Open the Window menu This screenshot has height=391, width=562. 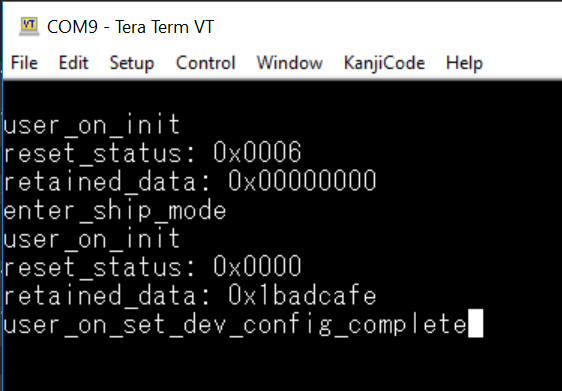point(290,63)
